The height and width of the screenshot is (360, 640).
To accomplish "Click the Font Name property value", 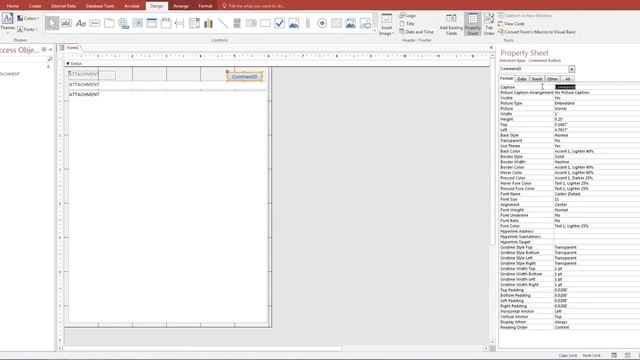I will (596, 194).
